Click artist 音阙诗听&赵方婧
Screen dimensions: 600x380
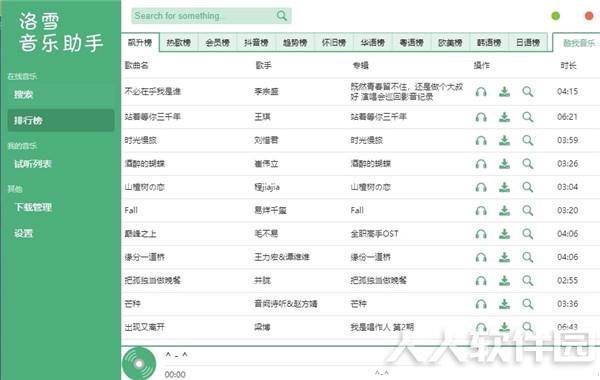pyautogui.click(x=286, y=304)
